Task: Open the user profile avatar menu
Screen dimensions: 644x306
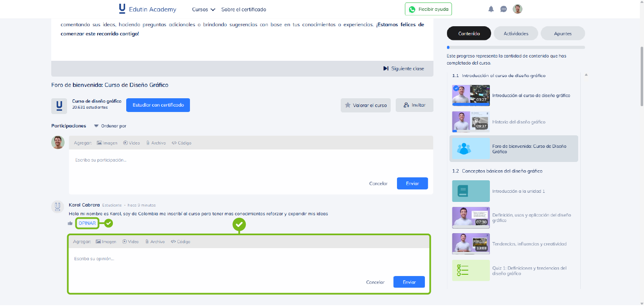Action: tap(517, 9)
